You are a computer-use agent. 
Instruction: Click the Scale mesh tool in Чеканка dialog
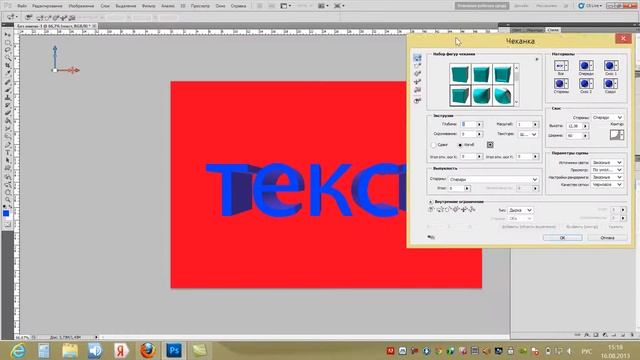tap(417, 90)
